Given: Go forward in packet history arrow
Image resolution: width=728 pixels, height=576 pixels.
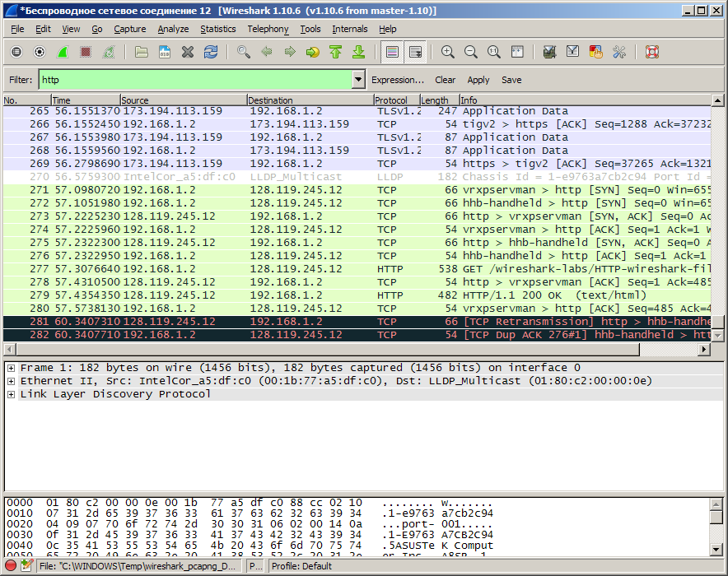Looking at the screenshot, I should [x=290, y=52].
